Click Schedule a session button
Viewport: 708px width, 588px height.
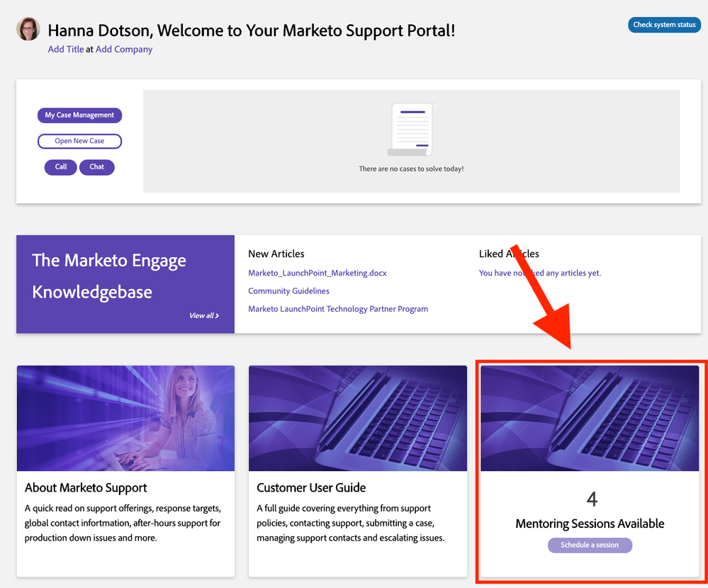(x=590, y=545)
